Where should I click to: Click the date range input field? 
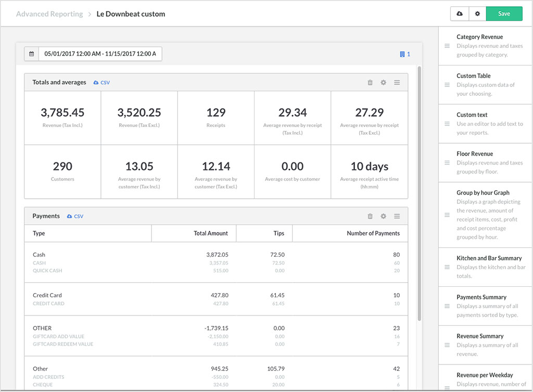click(x=100, y=54)
